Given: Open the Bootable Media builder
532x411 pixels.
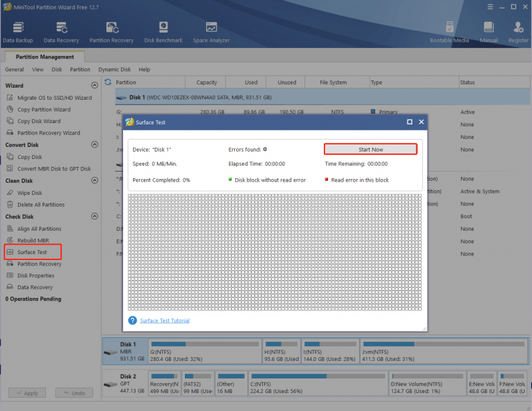Looking at the screenshot, I should pyautogui.click(x=450, y=32).
